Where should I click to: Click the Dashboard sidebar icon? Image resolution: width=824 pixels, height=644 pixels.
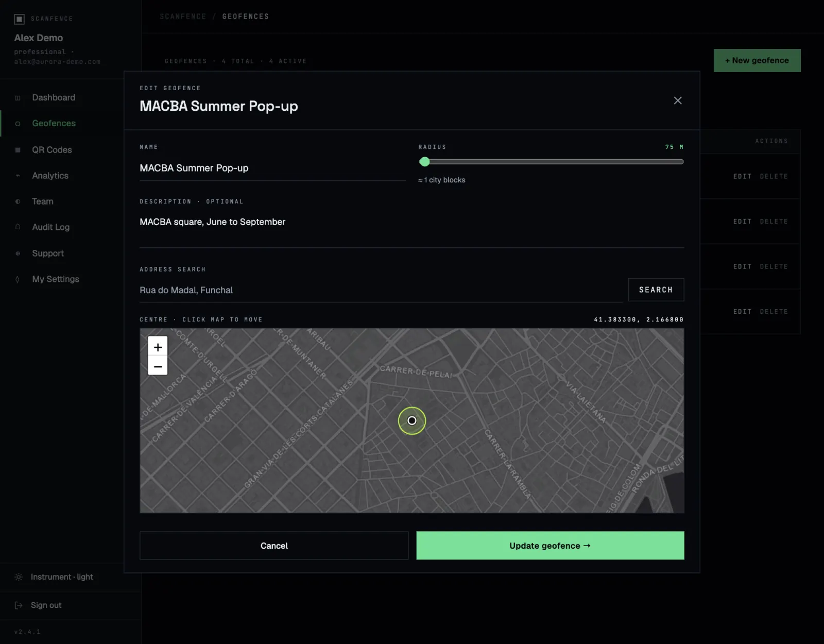pos(18,98)
